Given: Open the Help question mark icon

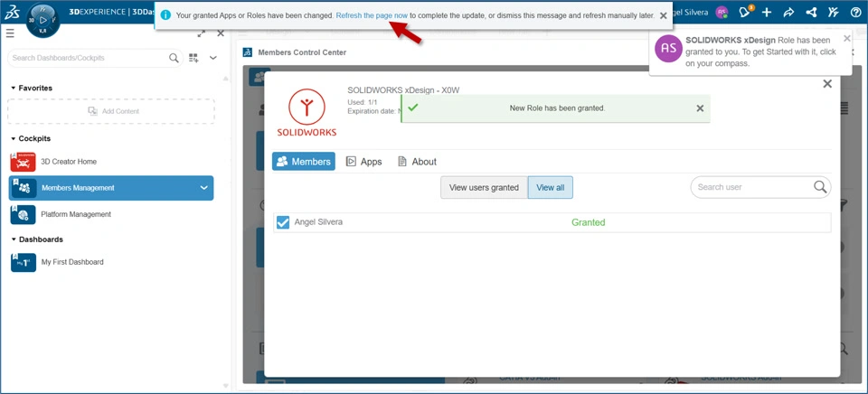Looking at the screenshot, I should point(854,12).
